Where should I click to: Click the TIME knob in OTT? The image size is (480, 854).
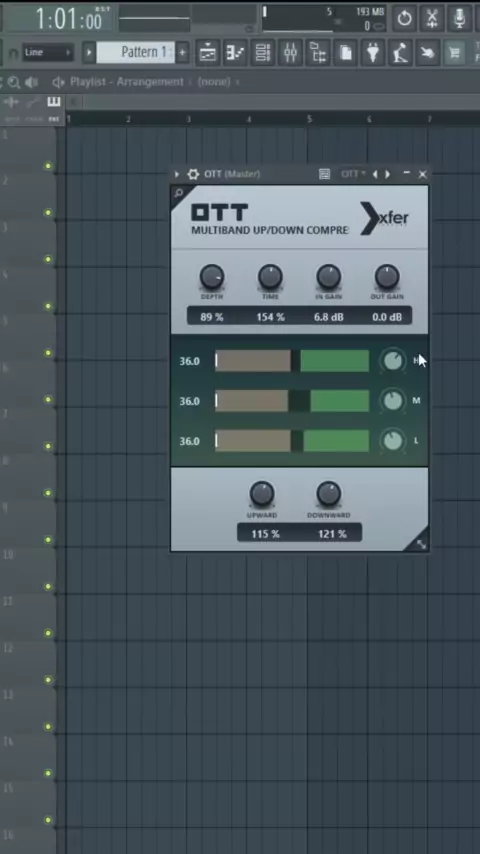tap(270, 277)
